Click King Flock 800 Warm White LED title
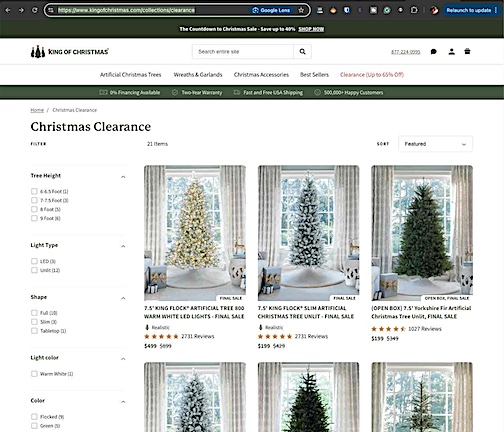Viewport: 504px width, 432px height. [x=194, y=312]
